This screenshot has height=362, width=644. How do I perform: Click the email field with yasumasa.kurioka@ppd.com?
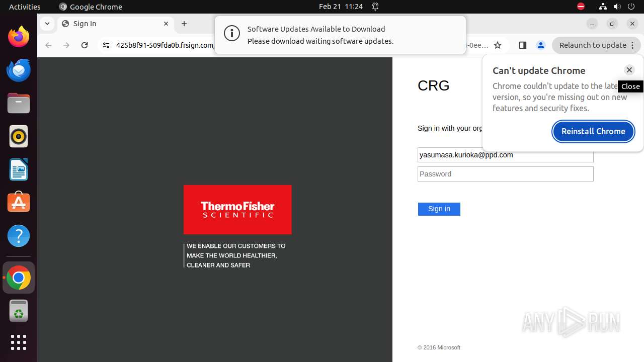point(505,155)
